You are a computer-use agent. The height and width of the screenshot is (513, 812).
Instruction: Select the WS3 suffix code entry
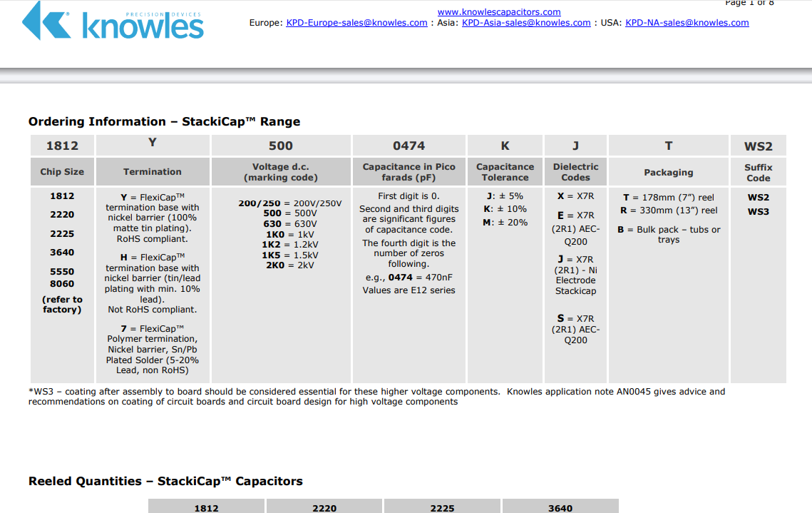[758, 212]
